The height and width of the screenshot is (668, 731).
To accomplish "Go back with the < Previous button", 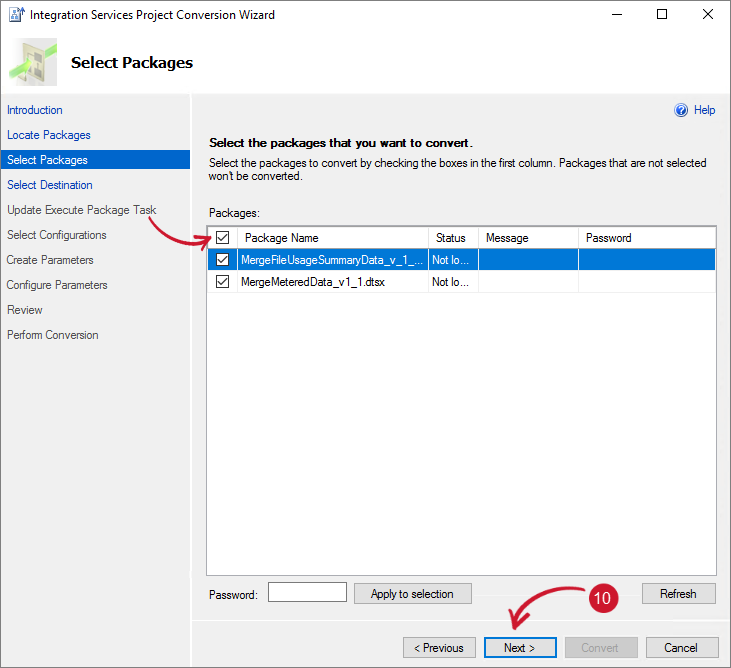I will pyautogui.click(x=439, y=648).
